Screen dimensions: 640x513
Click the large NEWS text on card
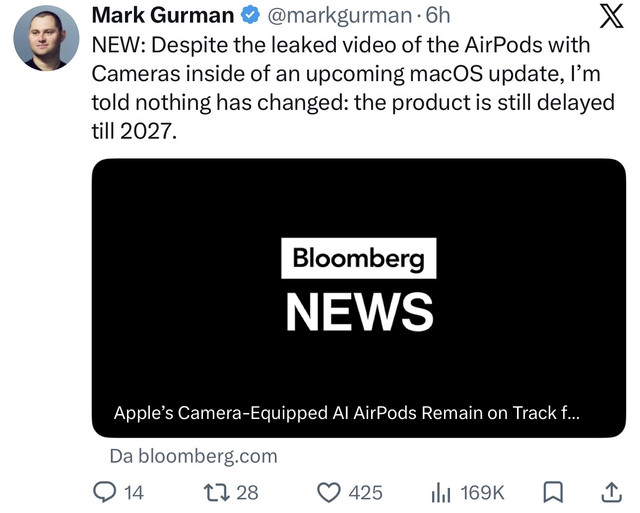[359, 313]
